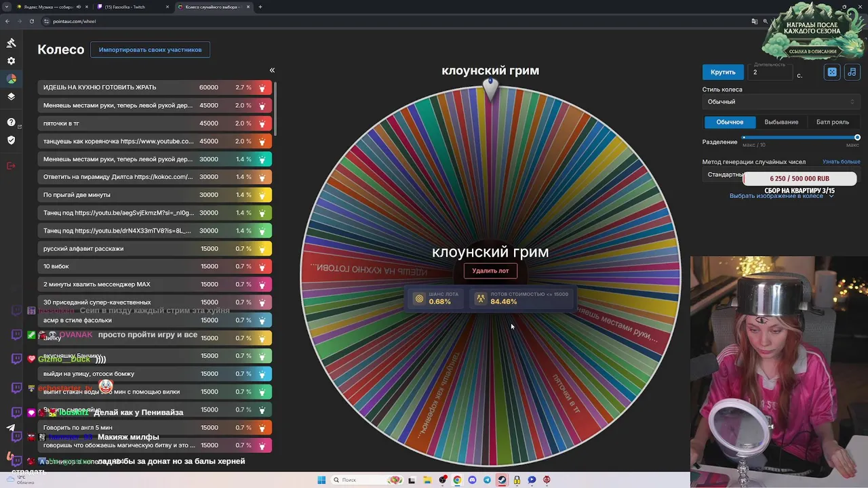Image resolution: width=868 pixels, height=488 pixels.
Task: Open Steam from the taskbar
Action: pos(502,480)
